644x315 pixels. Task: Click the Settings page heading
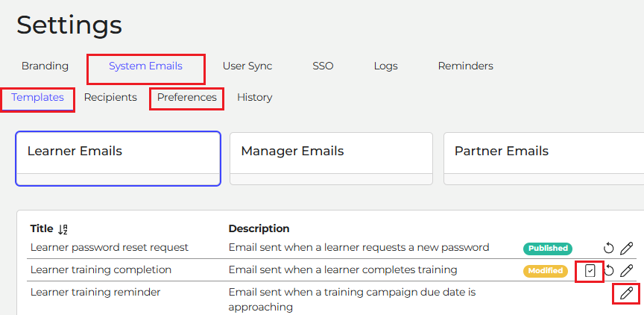[x=69, y=25]
